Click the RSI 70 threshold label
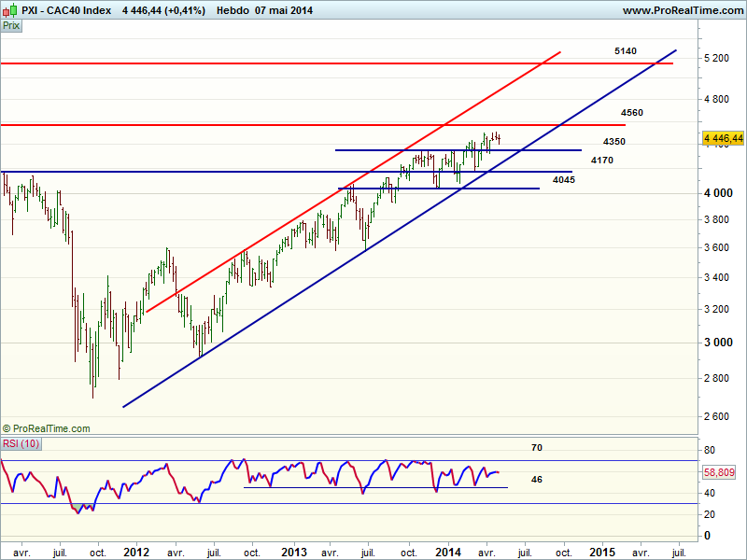This screenshot has height=560, width=747. pos(537,448)
